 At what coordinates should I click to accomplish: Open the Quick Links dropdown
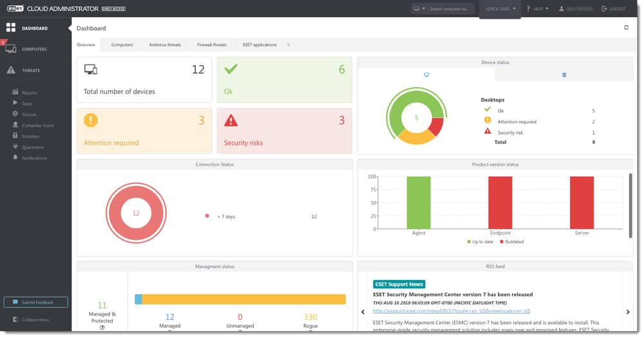500,8
